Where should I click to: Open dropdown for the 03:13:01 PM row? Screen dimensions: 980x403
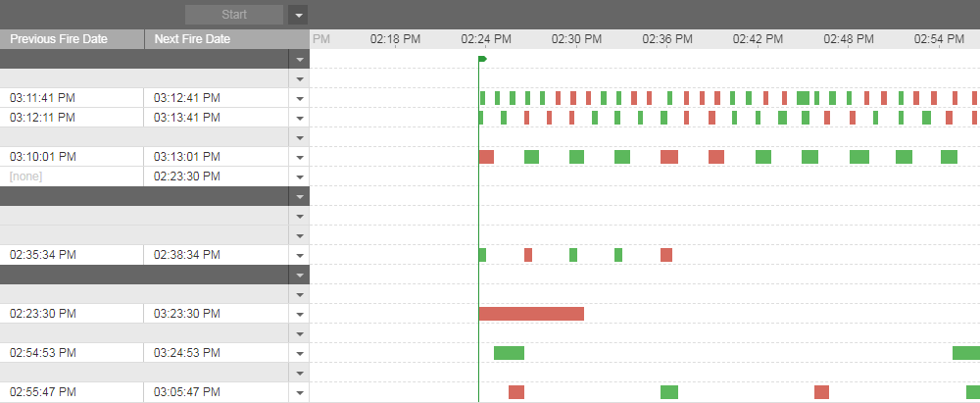[300, 157]
